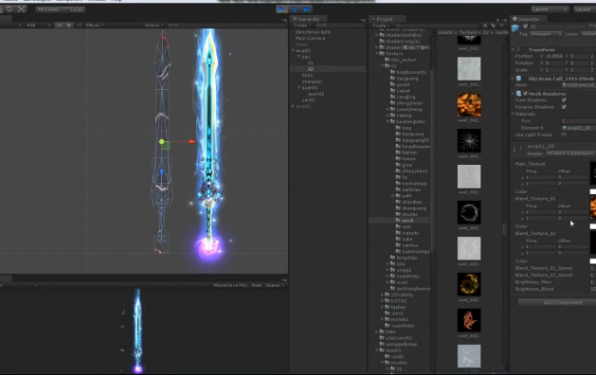This screenshot has height=375, width=596.
Task: Toggle the Cast Shadows checkbox
Action: (x=564, y=100)
